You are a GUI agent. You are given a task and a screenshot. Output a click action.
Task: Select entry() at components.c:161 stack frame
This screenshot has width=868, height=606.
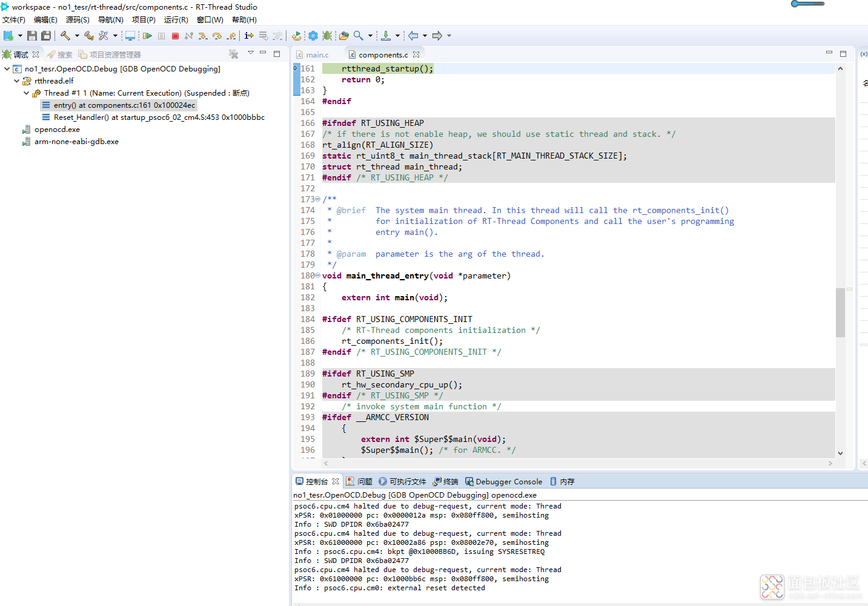point(119,105)
